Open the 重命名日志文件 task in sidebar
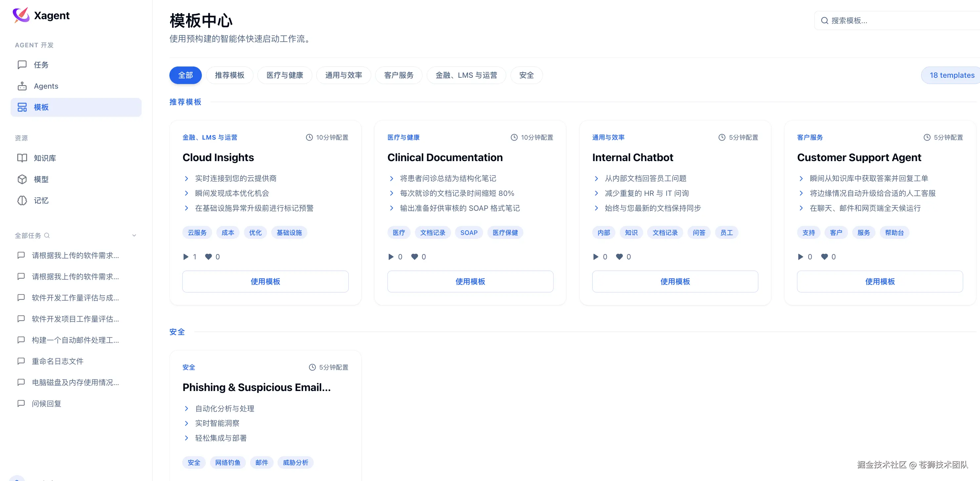The height and width of the screenshot is (481, 980). point(58,361)
